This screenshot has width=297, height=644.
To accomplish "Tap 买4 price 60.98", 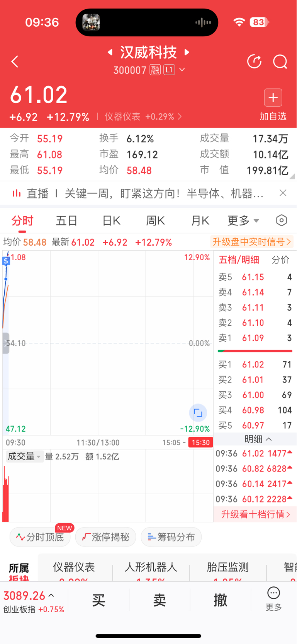I will click(253, 410).
